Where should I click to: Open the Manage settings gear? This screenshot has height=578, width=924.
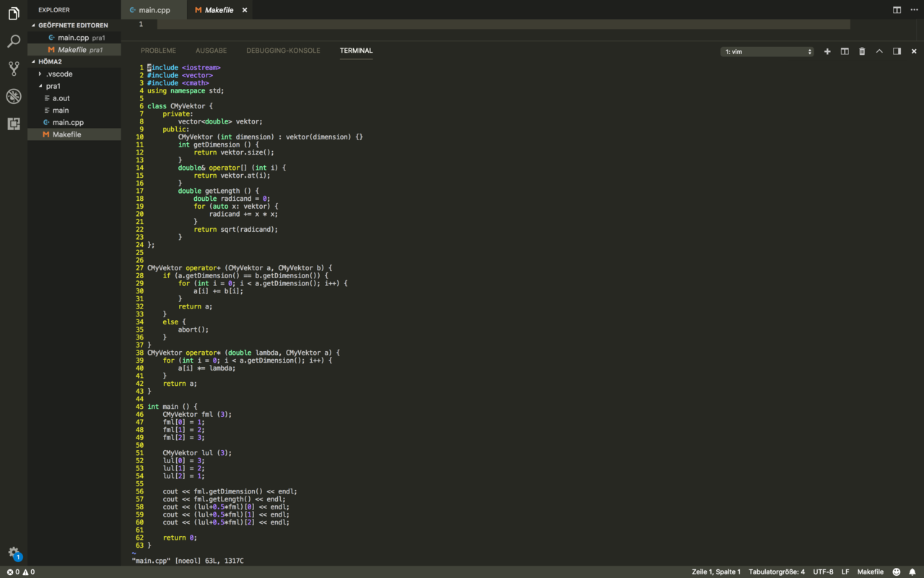pyautogui.click(x=13, y=553)
